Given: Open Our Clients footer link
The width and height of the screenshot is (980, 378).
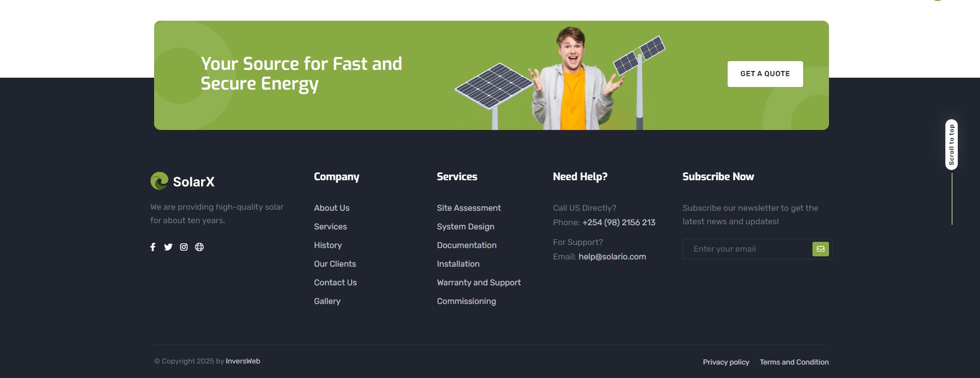Looking at the screenshot, I should coord(335,264).
